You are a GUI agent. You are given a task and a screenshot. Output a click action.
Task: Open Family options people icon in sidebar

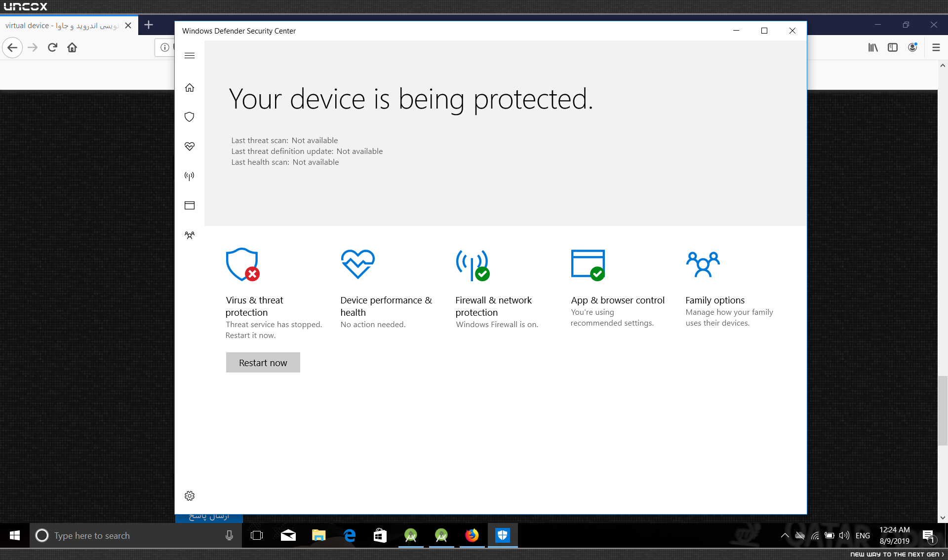[x=190, y=235]
